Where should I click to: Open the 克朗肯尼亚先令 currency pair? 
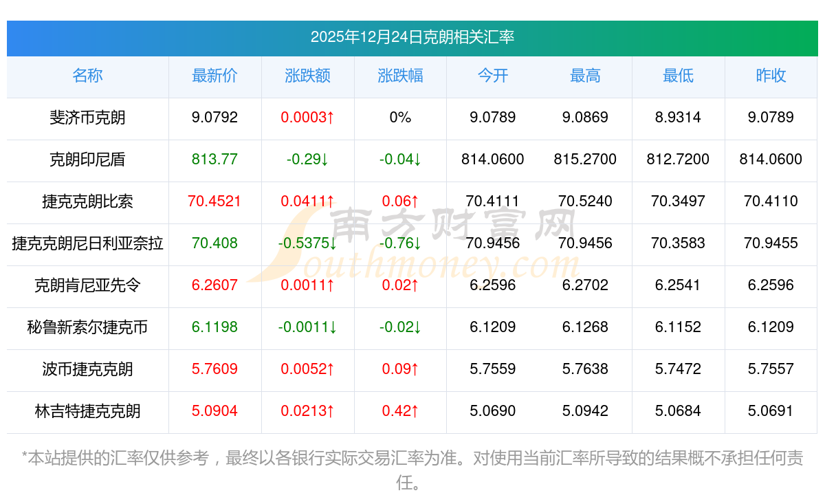coord(87,285)
